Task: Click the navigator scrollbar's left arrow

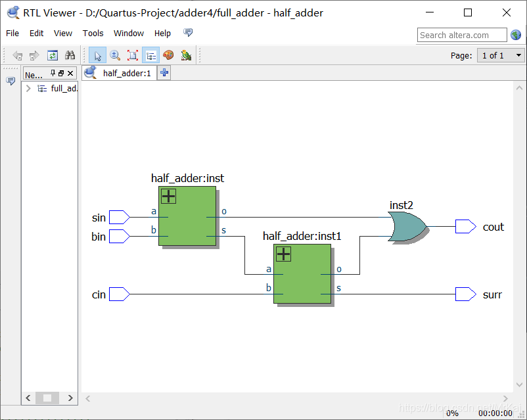Action: pyautogui.click(x=28, y=398)
